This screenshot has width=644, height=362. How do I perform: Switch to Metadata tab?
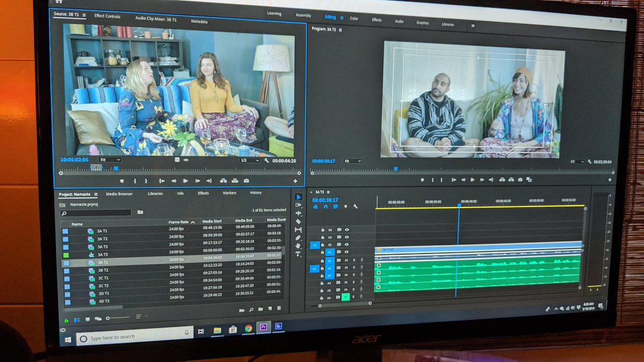tap(199, 21)
